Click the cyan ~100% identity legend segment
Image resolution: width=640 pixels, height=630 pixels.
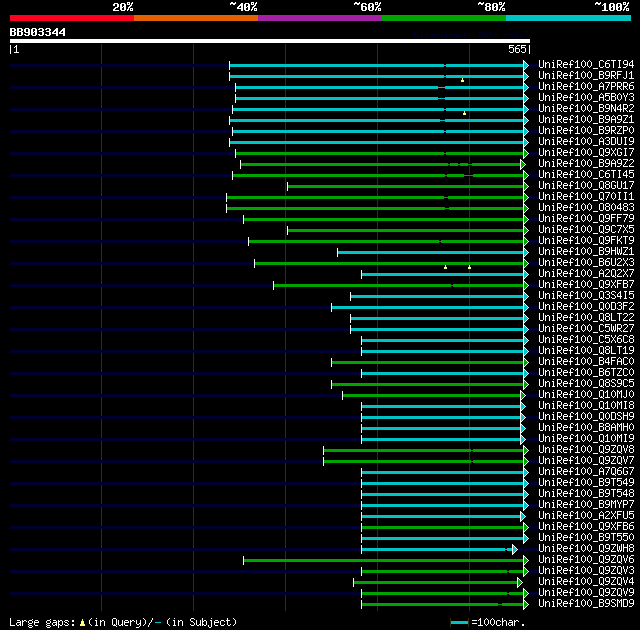(x=569, y=18)
